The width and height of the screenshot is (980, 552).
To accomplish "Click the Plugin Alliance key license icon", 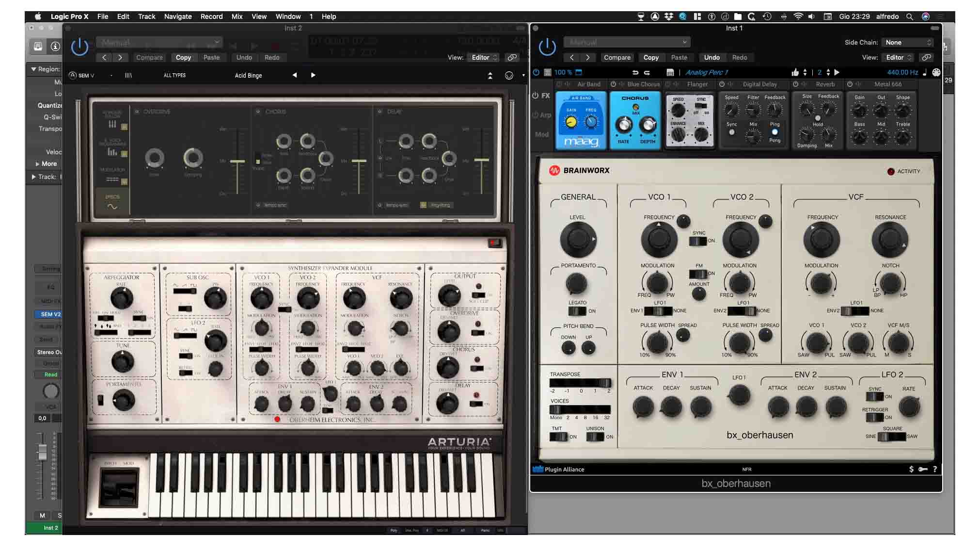I will tap(923, 469).
